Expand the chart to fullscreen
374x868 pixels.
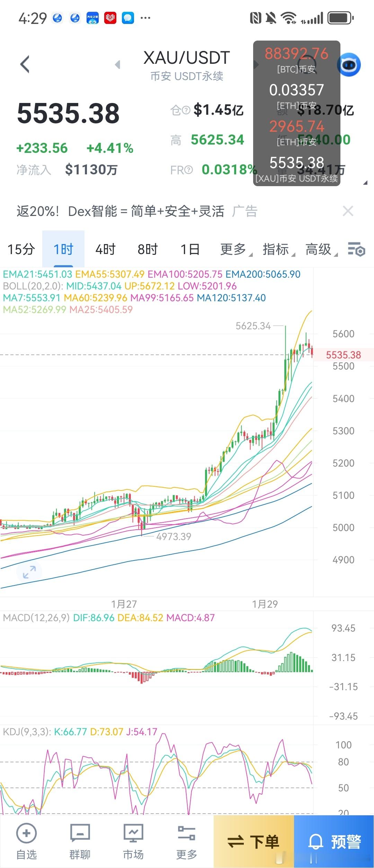[29, 572]
